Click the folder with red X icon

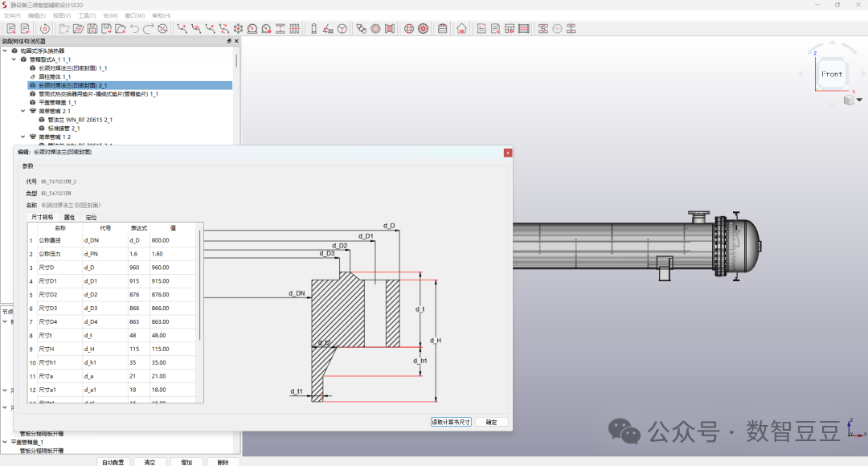point(120,29)
